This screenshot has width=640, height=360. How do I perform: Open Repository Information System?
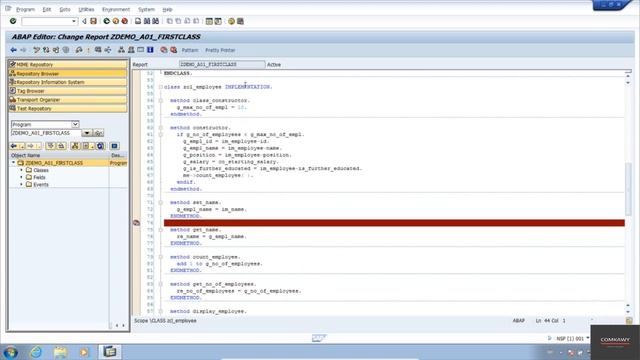click(68, 82)
